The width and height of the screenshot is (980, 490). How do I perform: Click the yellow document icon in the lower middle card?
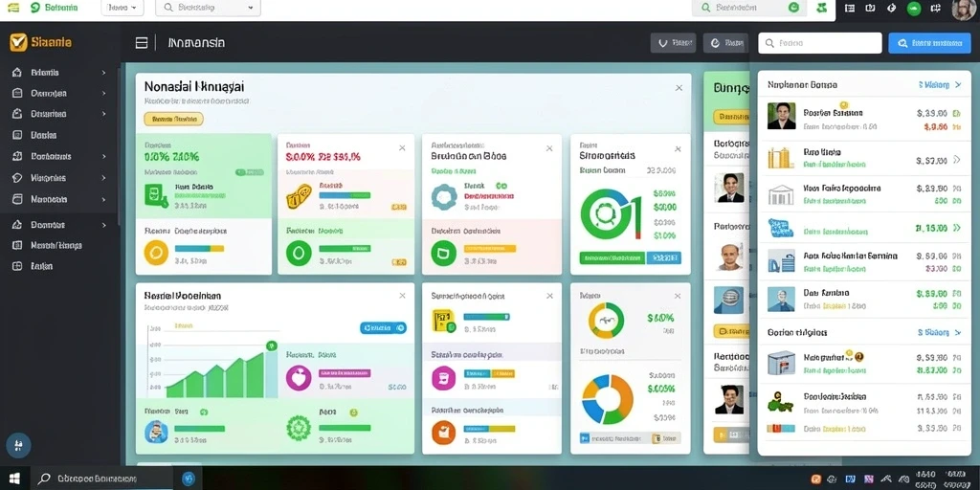click(x=443, y=321)
